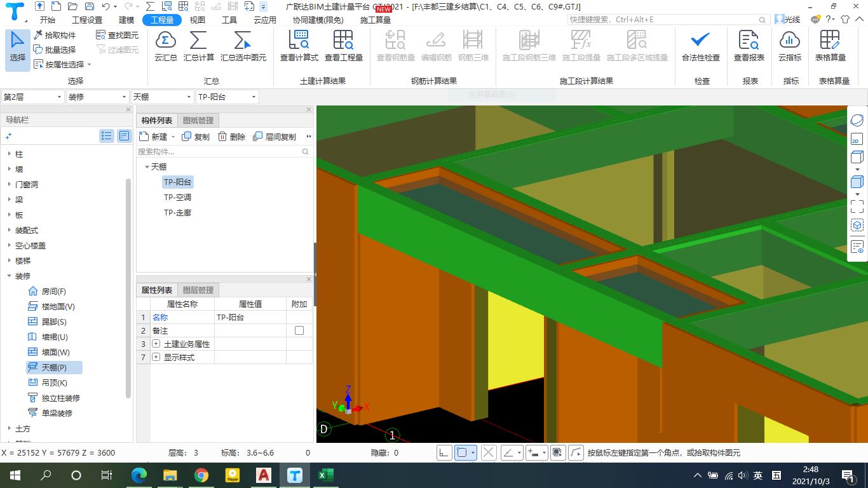
Task: Collapse the 装修 node in navigation
Action: (x=9, y=276)
